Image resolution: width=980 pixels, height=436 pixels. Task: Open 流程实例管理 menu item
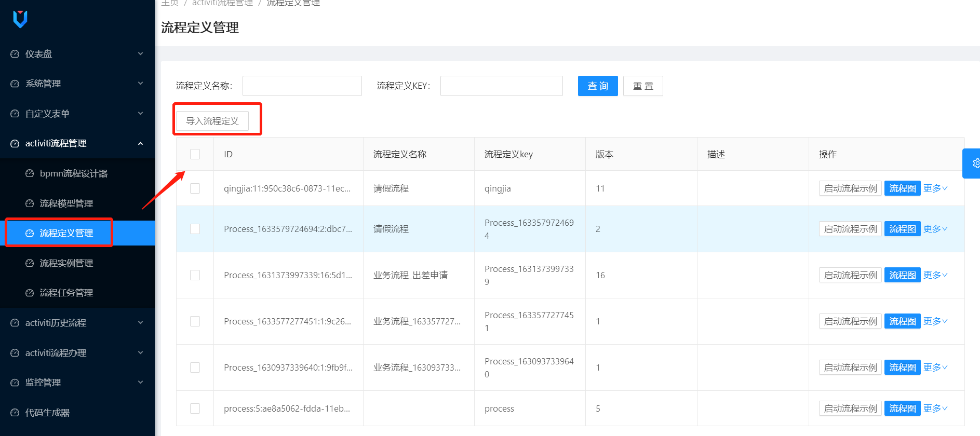pos(77,263)
